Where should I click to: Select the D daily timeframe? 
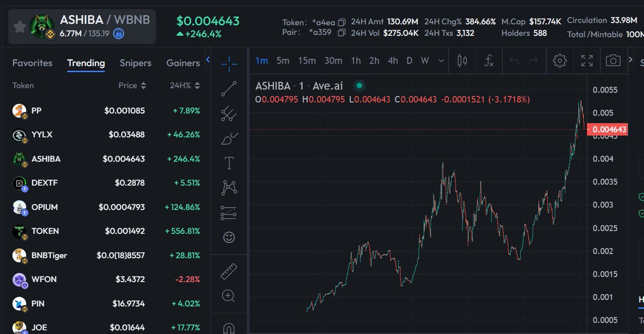coord(409,61)
